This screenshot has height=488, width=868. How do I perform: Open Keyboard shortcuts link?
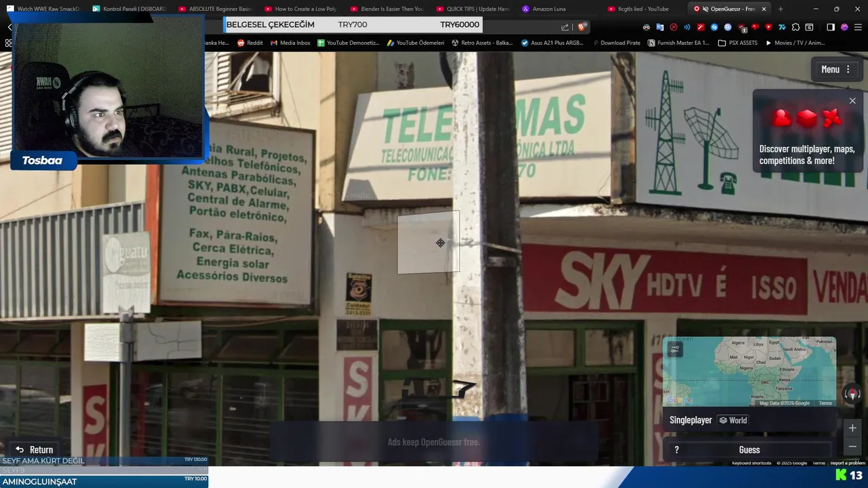[x=751, y=463]
